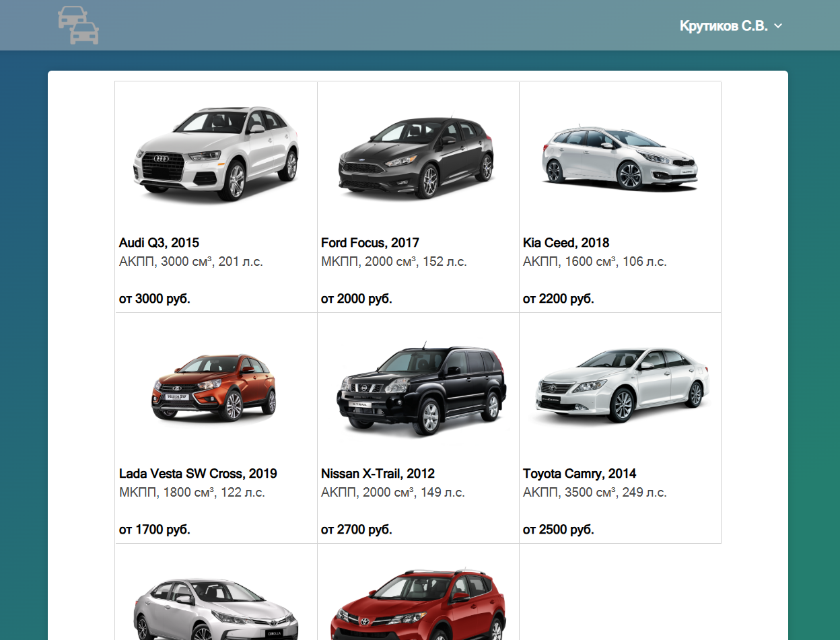
Task: Open the Audi Q3 car photo
Action: [216, 153]
